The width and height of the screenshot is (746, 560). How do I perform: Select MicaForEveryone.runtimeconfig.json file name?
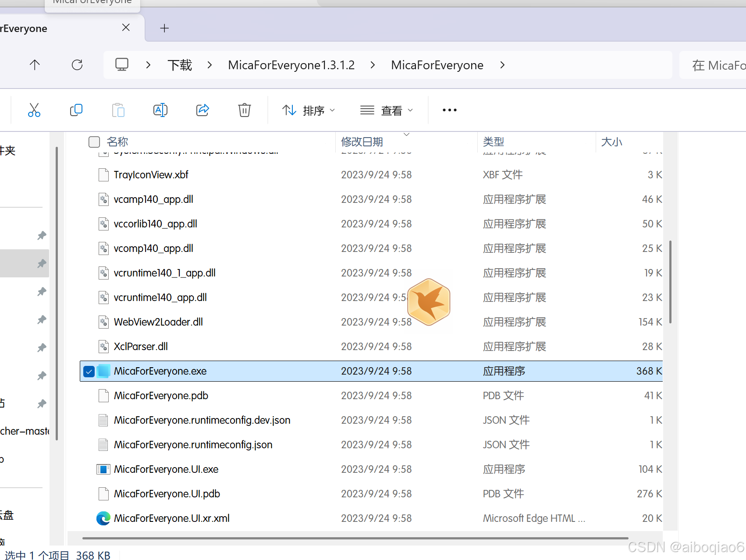[x=193, y=445]
